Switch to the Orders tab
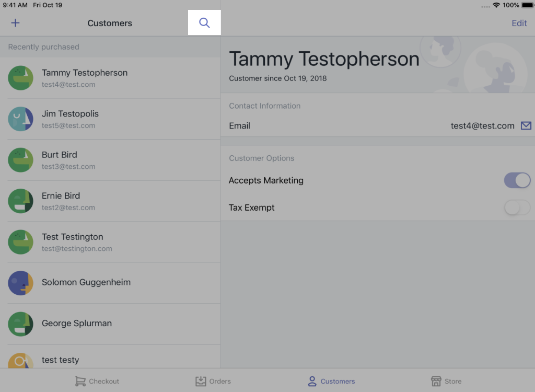 (213, 381)
